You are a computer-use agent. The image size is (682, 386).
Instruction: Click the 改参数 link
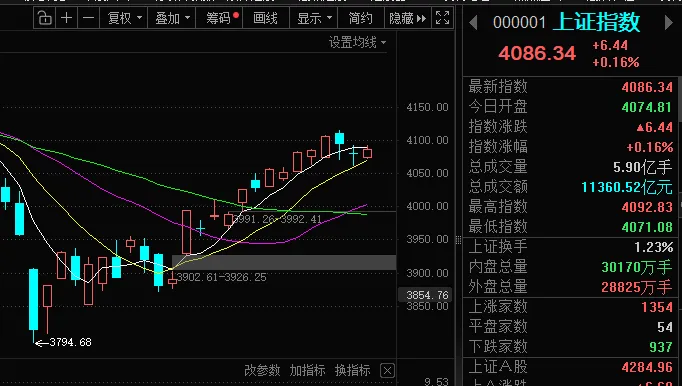pos(262,370)
